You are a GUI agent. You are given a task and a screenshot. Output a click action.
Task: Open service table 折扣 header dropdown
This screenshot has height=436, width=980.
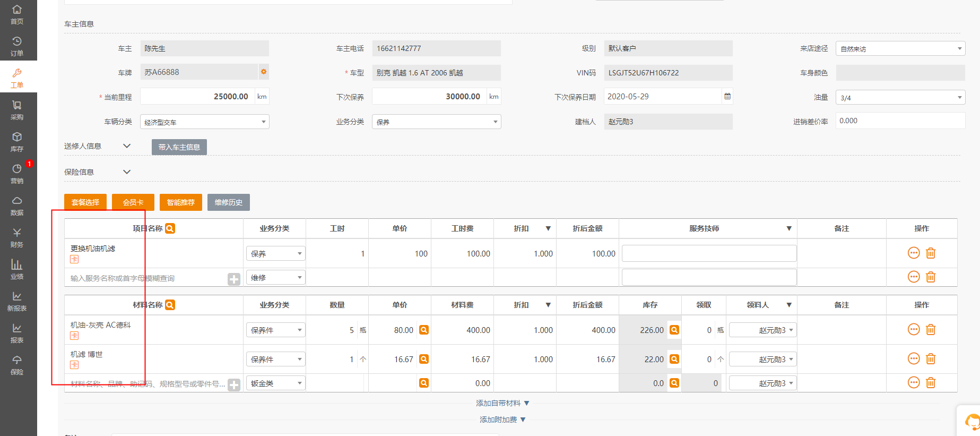pos(548,228)
